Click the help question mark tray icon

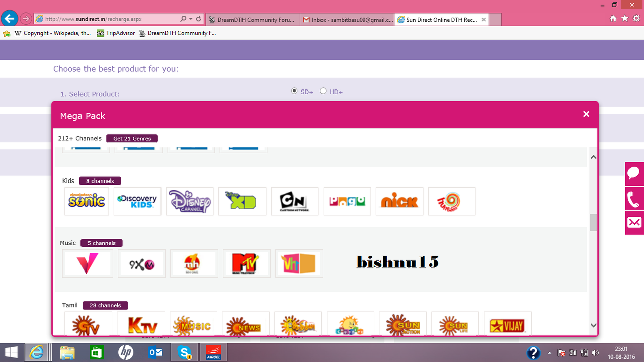pos(533,353)
